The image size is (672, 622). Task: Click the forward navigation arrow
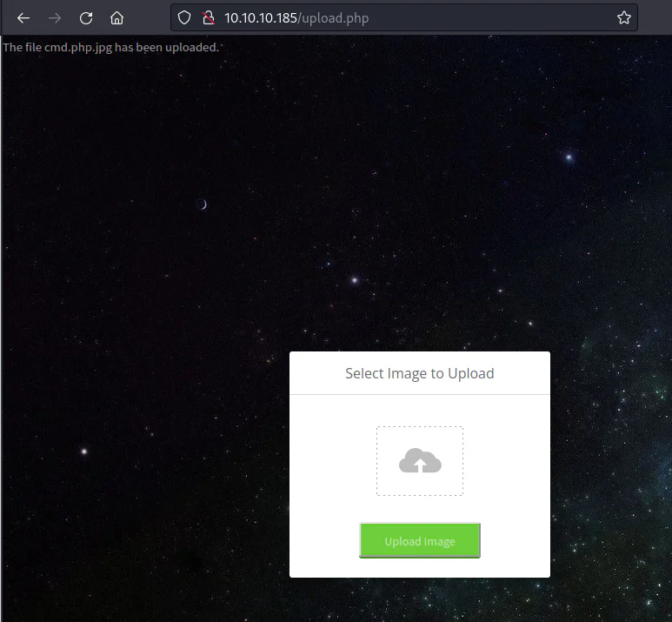(x=55, y=18)
